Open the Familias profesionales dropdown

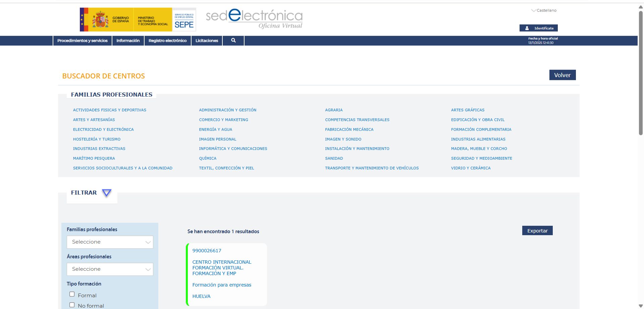[x=110, y=242]
